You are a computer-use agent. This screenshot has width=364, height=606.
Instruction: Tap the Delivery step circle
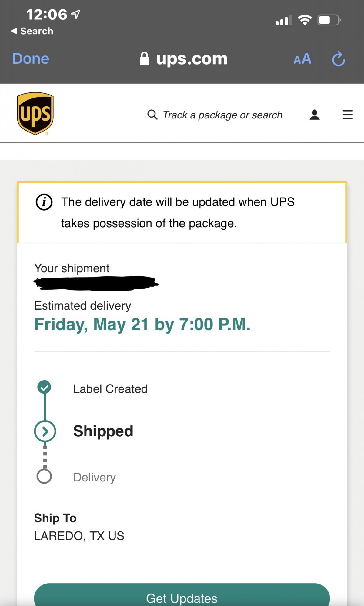(x=44, y=476)
